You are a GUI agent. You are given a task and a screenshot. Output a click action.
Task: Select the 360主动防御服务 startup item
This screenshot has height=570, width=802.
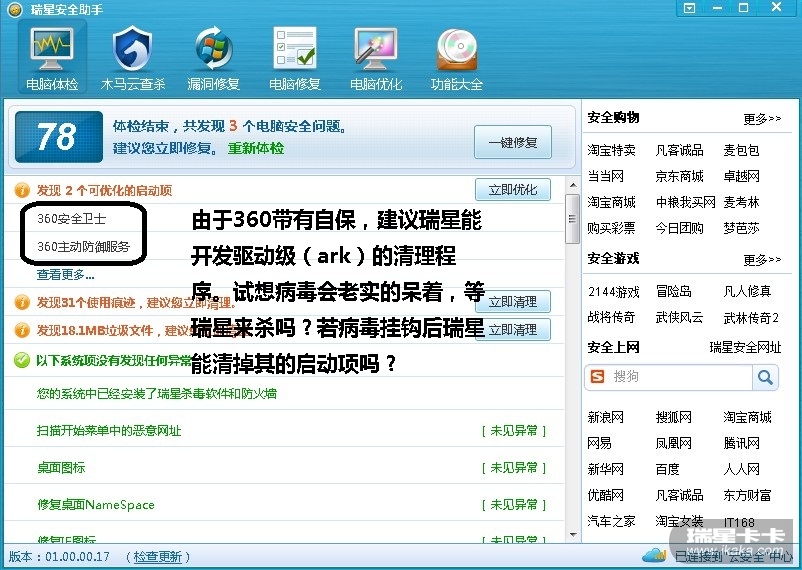tap(83, 247)
